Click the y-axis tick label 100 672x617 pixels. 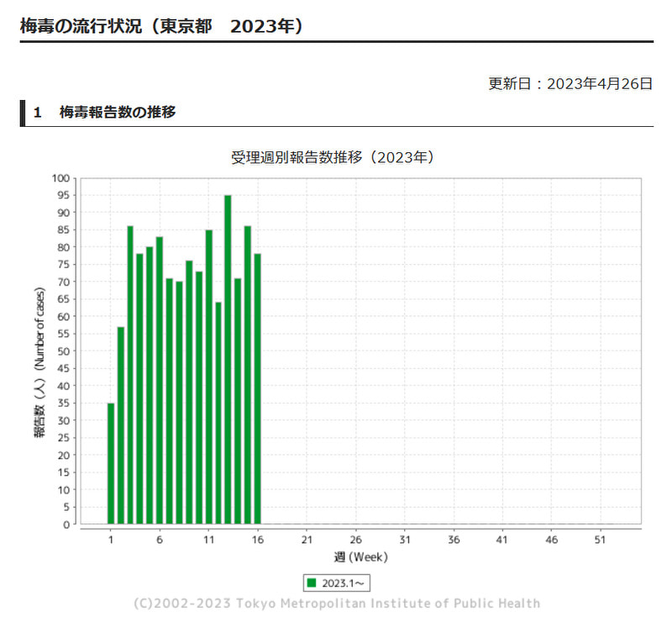click(x=61, y=178)
